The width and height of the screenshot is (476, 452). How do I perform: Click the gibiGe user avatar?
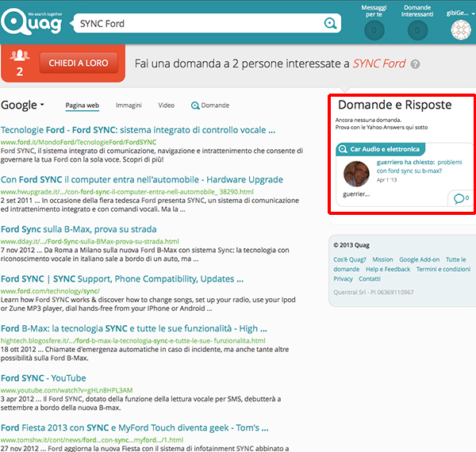[x=460, y=29]
